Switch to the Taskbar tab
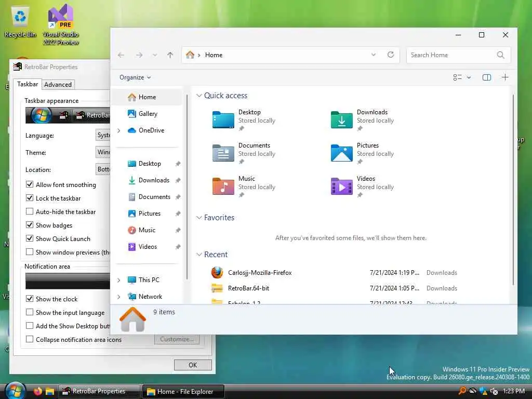The width and height of the screenshot is (532, 399). coord(28,84)
